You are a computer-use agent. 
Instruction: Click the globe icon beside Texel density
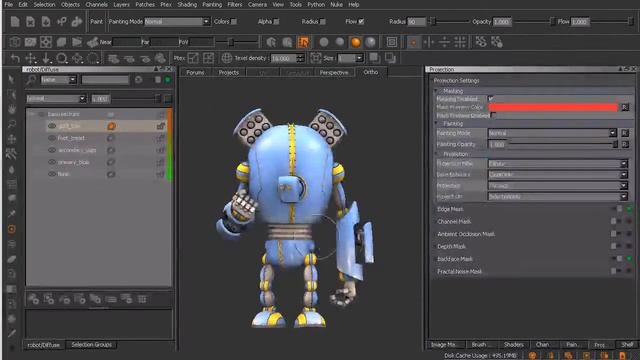click(x=227, y=58)
